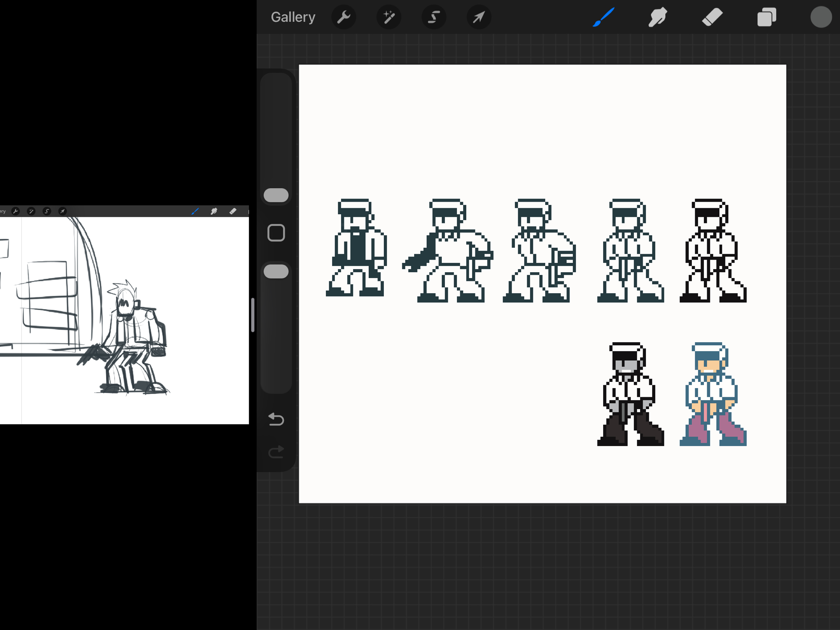Viewport: 840px width, 630px height.
Task: Undo the last action
Action: coord(276,419)
